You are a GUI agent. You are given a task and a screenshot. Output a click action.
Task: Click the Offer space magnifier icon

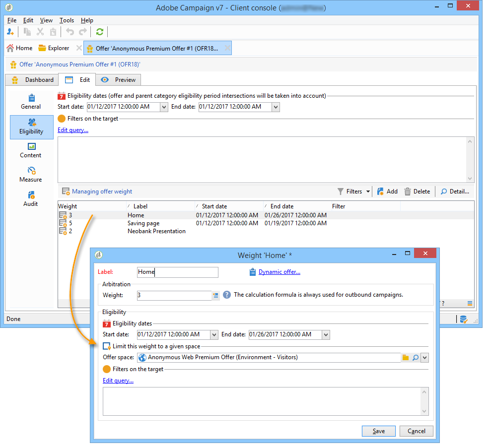tap(416, 358)
